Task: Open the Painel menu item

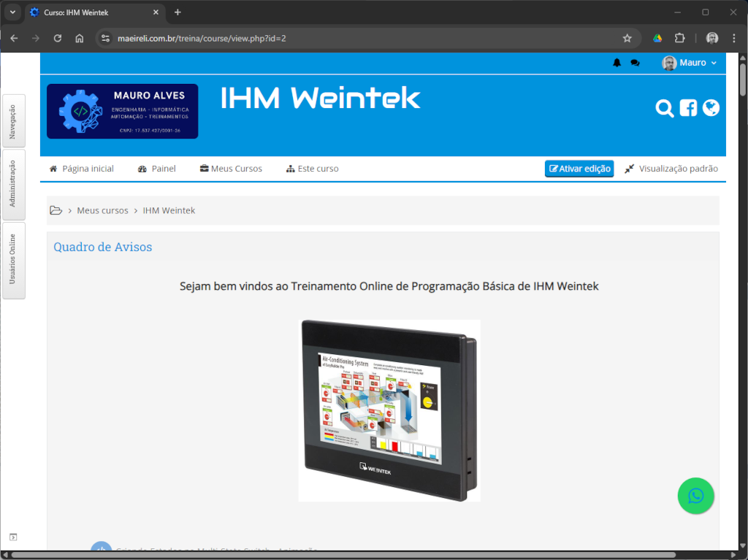Action: (156, 169)
